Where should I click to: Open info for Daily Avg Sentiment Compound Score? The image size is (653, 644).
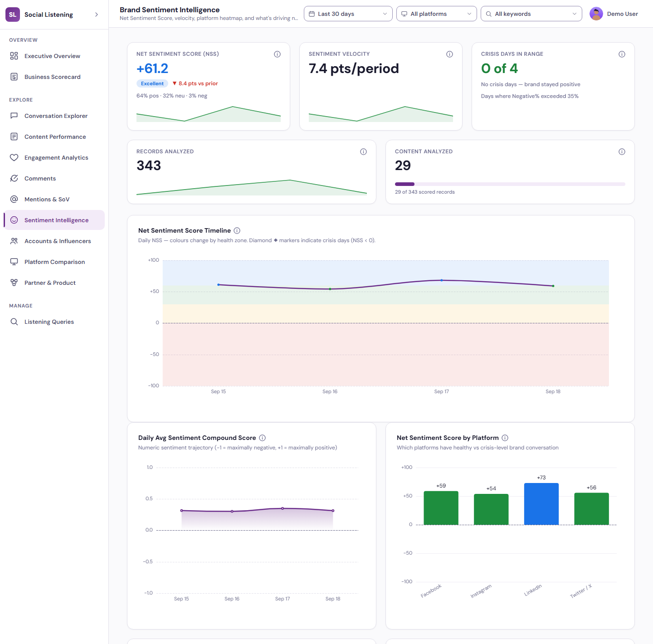pyautogui.click(x=262, y=438)
